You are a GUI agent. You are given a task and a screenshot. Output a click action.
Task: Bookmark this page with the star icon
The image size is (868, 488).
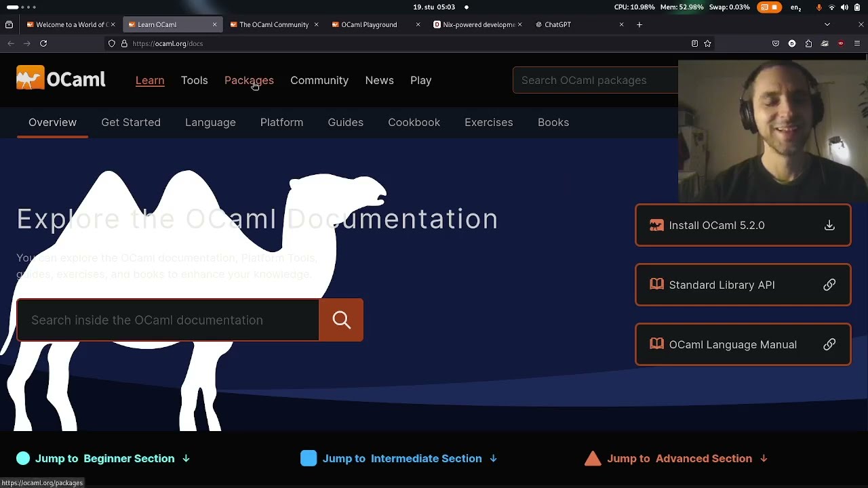(707, 43)
